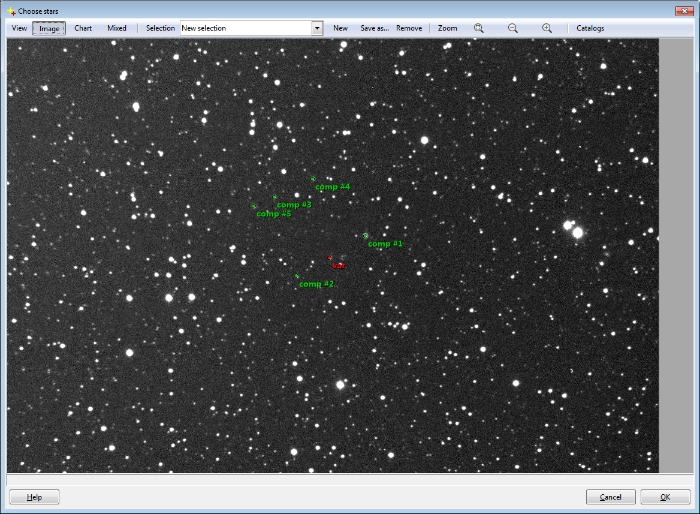Viewport: 700px width, 514px height.
Task: Click the zoom out magnifier icon
Action: coord(513,28)
